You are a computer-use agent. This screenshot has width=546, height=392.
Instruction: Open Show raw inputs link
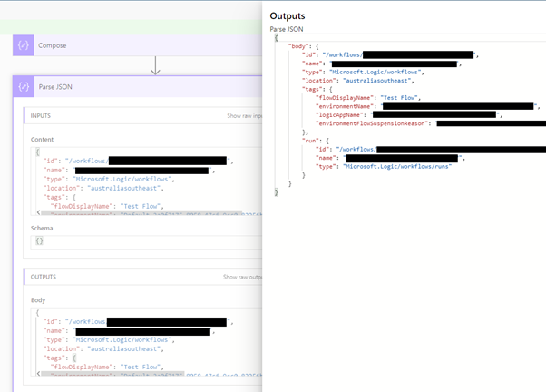(x=245, y=115)
